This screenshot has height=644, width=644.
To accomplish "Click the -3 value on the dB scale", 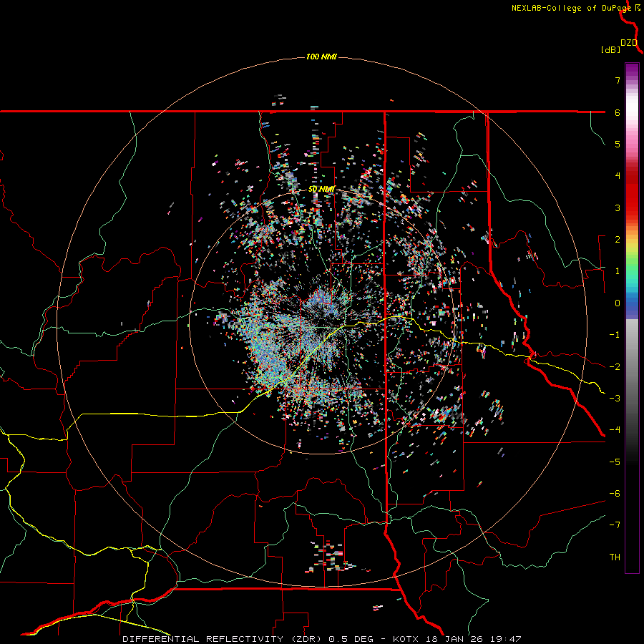I will tap(615, 399).
